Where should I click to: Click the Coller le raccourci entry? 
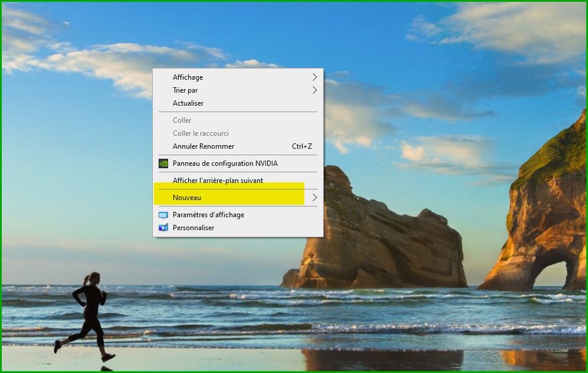201,133
